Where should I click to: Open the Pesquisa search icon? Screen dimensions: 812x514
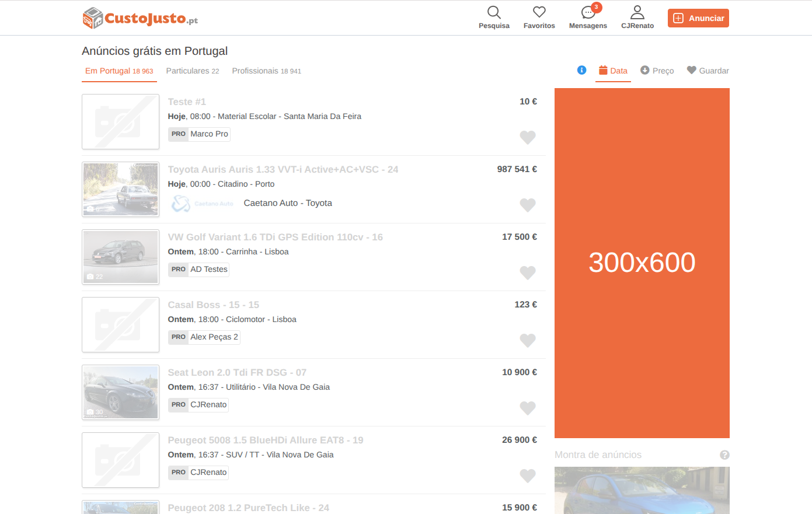click(494, 13)
